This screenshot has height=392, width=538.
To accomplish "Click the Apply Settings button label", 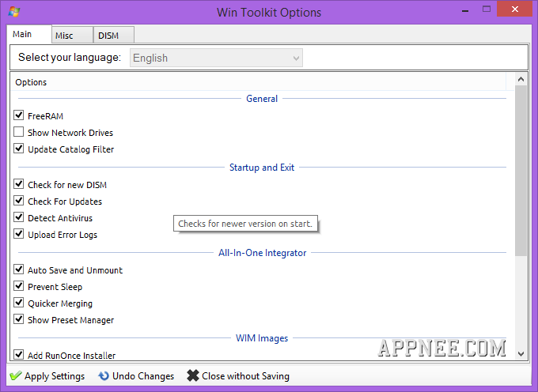I will [55, 376].
